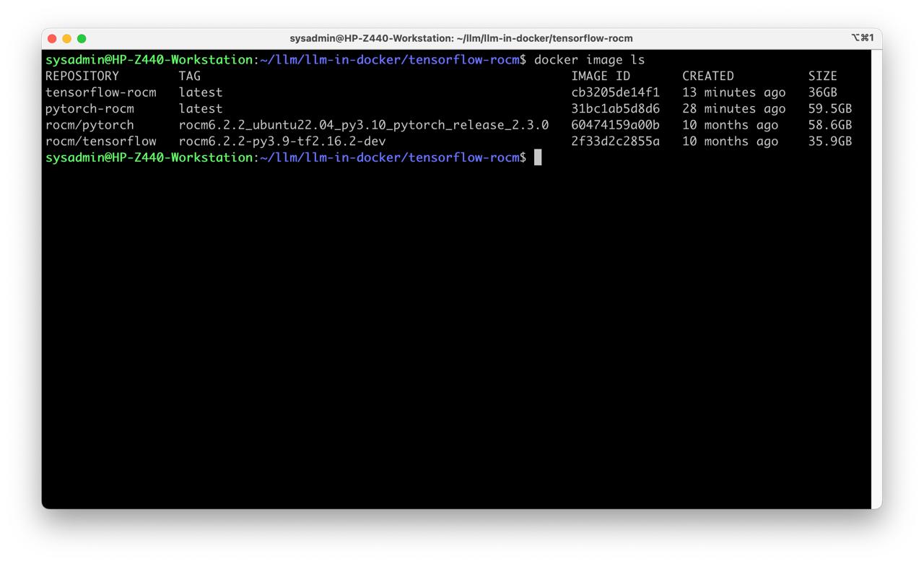Select the SIZE column header
This screenshot has height=564, width=924.
[823, 76]
